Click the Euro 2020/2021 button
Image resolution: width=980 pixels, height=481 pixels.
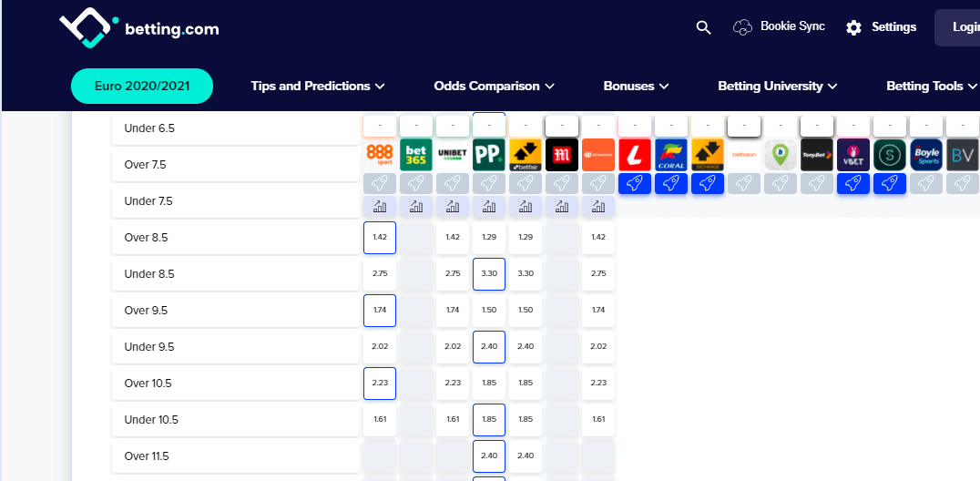142,87
